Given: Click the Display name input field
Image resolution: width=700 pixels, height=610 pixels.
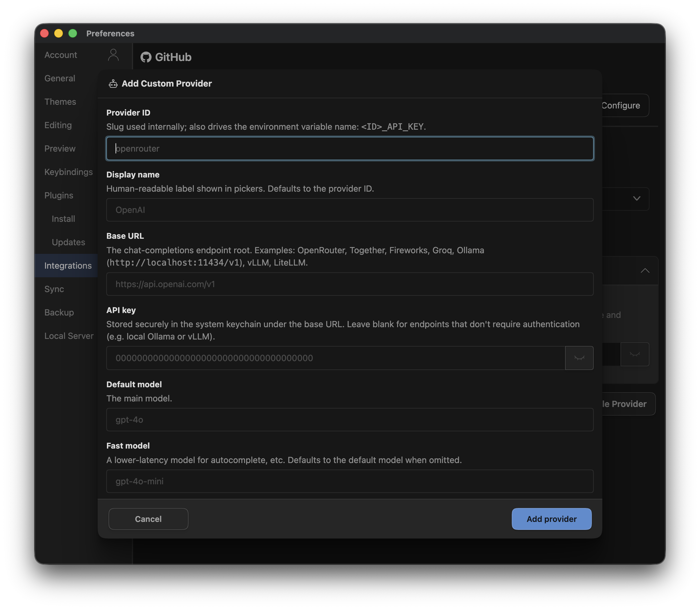Looking at the screenshot, I should coord(350,210).
